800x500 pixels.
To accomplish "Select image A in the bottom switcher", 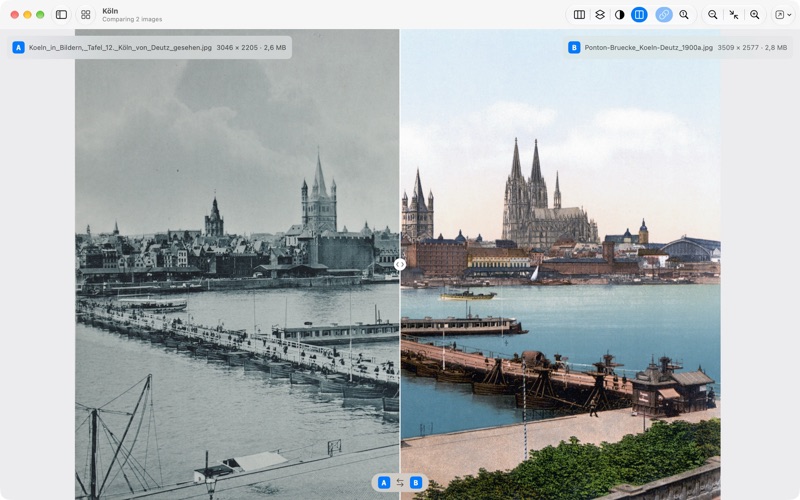I will click(x=384, y=483).
